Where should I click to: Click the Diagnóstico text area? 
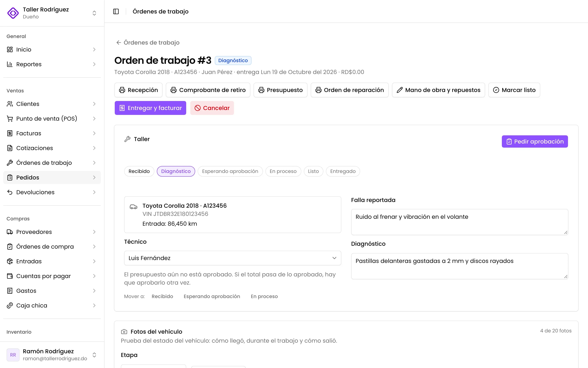coord(459,266)
